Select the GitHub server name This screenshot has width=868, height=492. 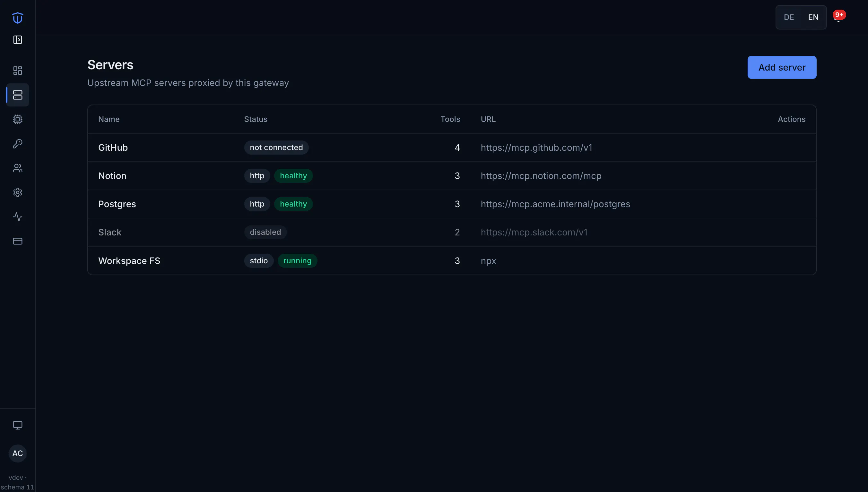point(113,148)
